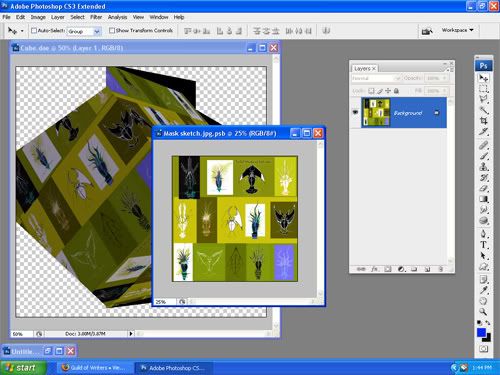Click the Windows start button
Viewport: 500px width, 375px height.
(x=23, y=368)
